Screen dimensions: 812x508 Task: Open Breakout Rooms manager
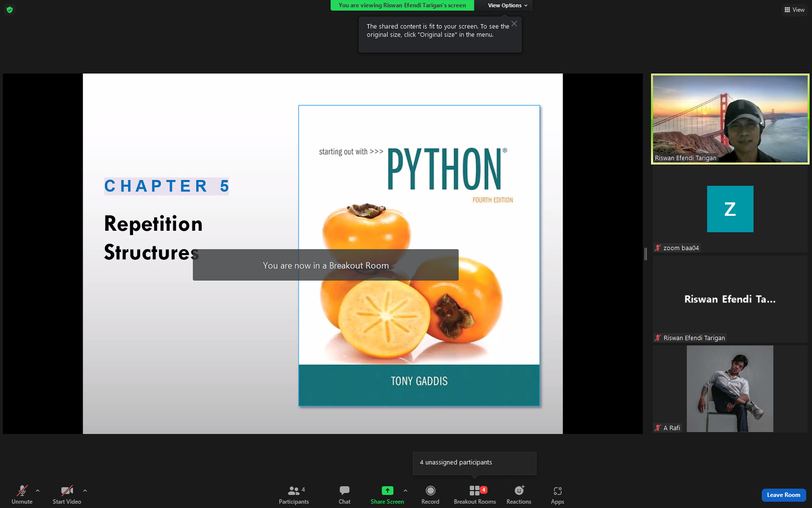(x=475, y=494)
